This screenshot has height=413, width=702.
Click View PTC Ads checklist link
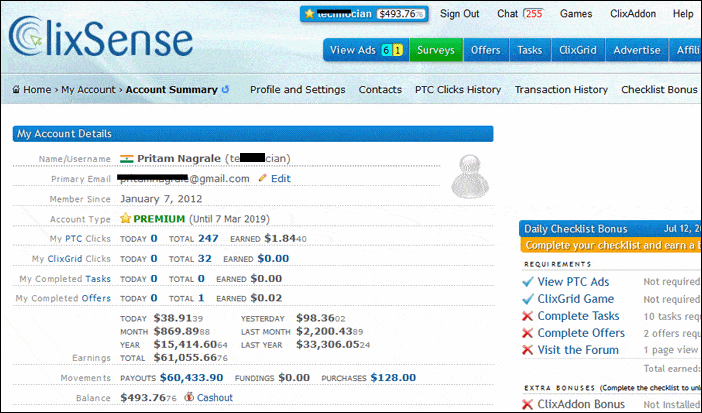click(573, 282)
